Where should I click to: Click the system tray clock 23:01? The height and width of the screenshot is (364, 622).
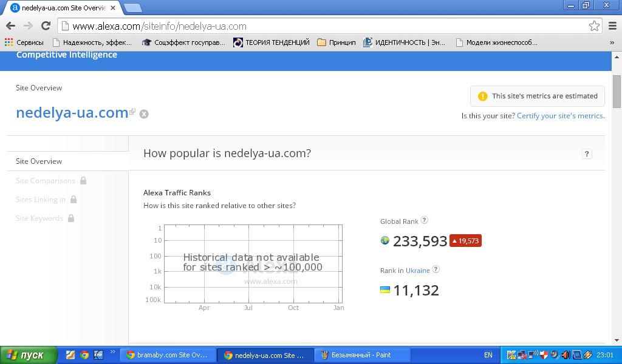click(x=605, y=355)
